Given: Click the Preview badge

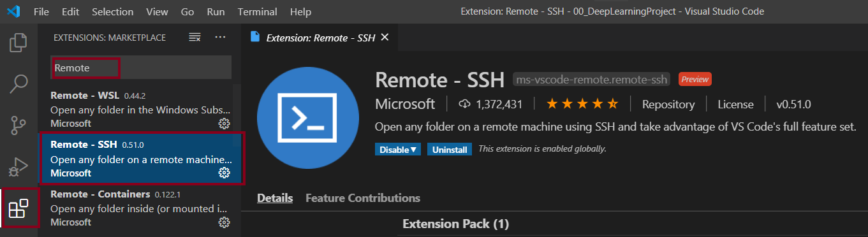Looking at the screenshot, I should point(695,80).
